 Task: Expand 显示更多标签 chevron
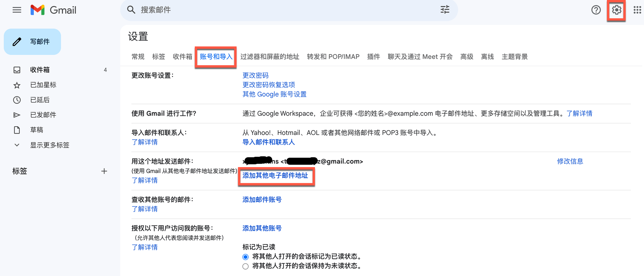(x=17, y=145)
